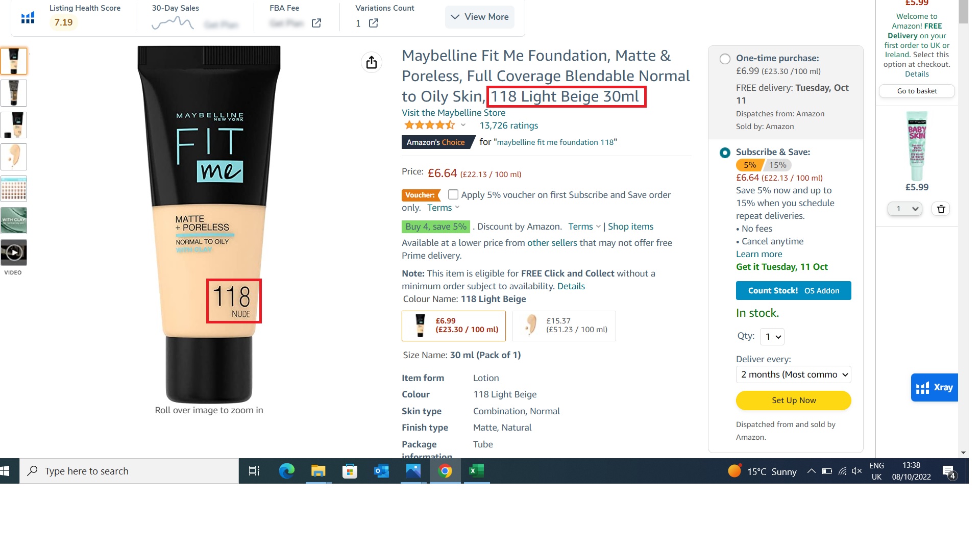Expand the View More panel
980x551 pixels.
tap(479, 17)
